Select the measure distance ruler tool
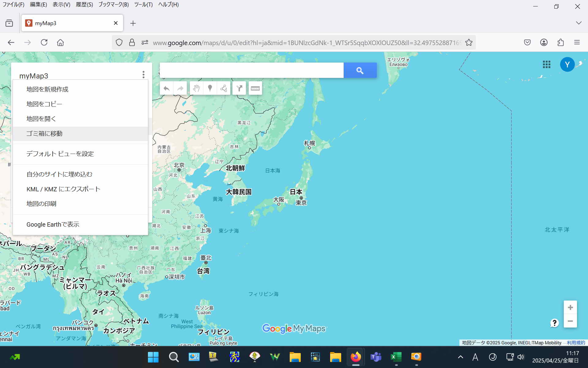The width and height of the screenshot is (588, 368). pyautogui.click(x=255, y=89)
